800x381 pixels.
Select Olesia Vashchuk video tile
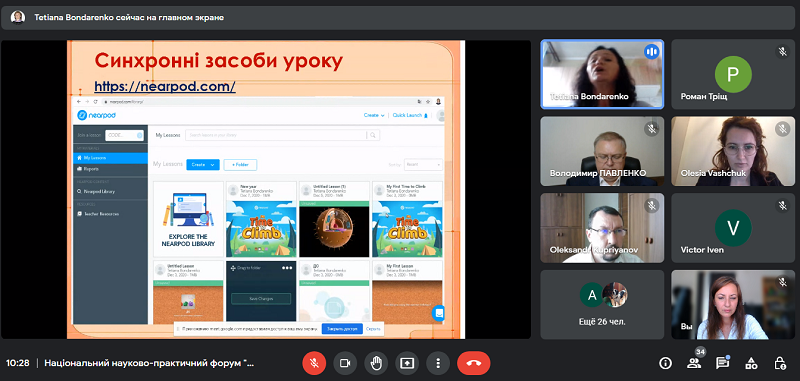[733, 151]
